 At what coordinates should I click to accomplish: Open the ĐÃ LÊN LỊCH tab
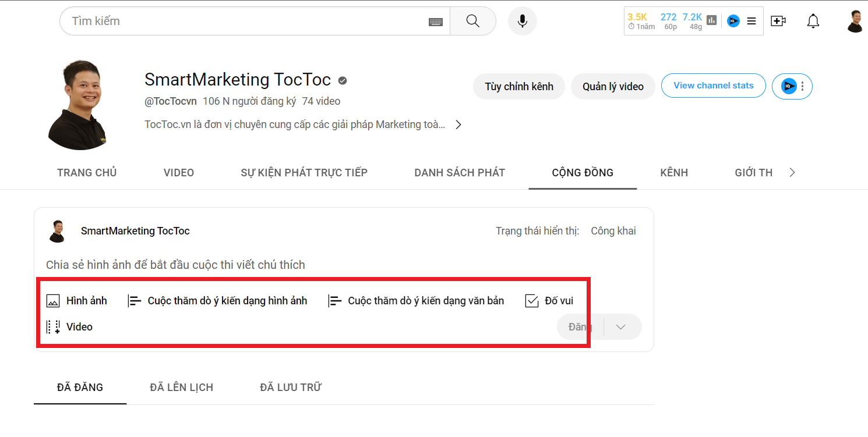[181, 388]
